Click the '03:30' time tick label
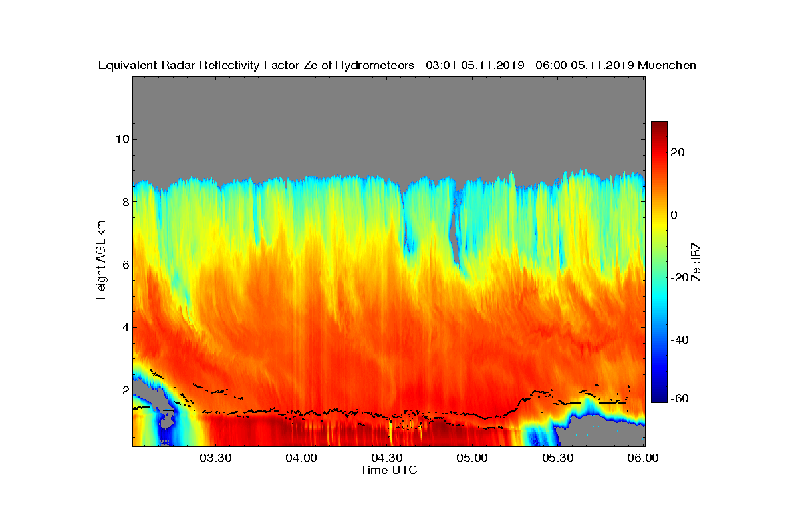 [216, 458]
